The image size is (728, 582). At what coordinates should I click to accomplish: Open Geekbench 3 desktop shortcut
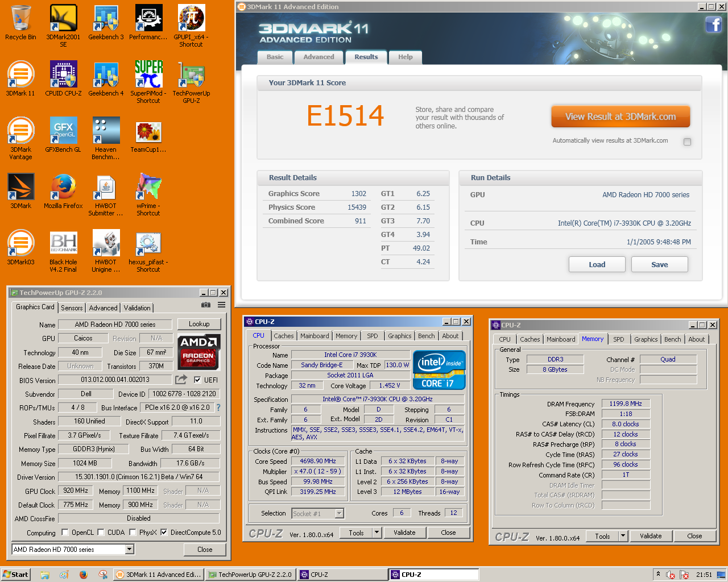click(x=106, y=23)
